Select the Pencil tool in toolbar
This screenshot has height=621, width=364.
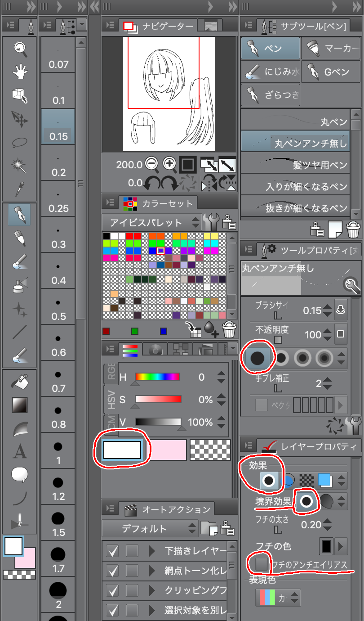(x=19, y=238)
